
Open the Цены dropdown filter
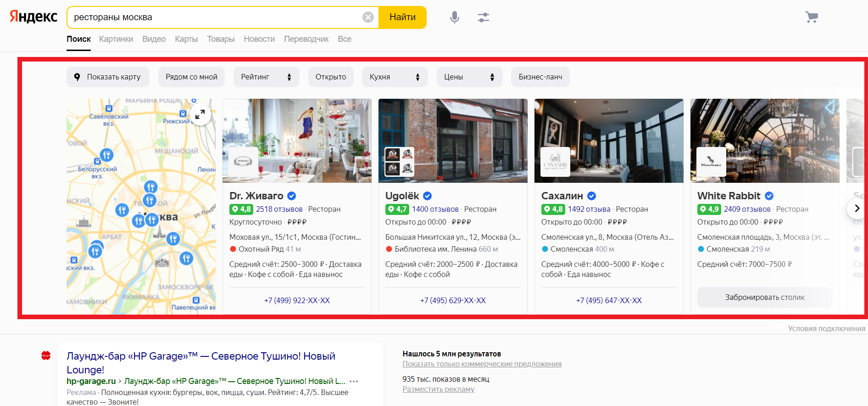tap(469, 77)
